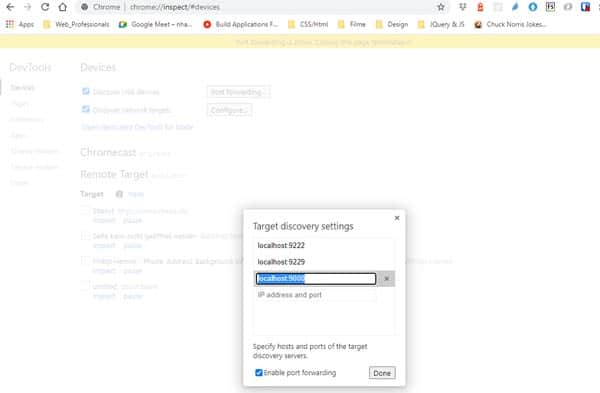600x393 pixels.
Task: Click the Port forwarding button
Action: (239, 92)
